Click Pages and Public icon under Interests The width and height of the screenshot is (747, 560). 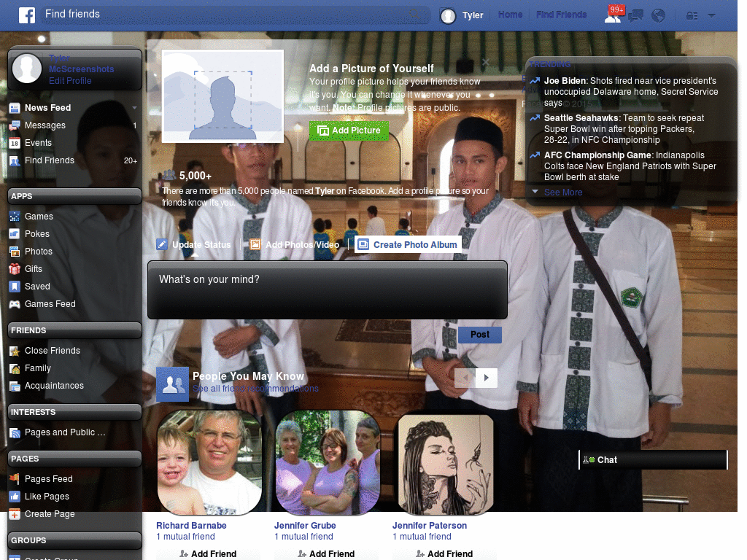click(x=15, y=433)
